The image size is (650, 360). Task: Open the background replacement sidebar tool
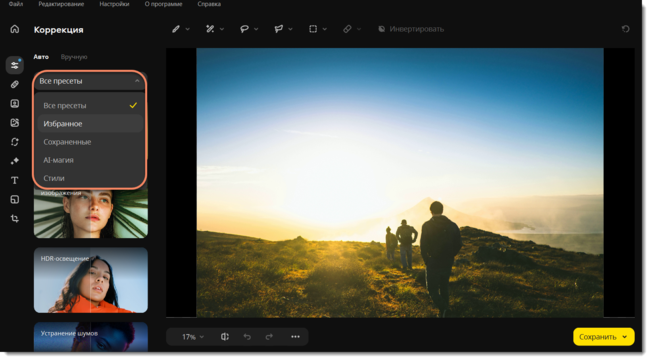15,123
